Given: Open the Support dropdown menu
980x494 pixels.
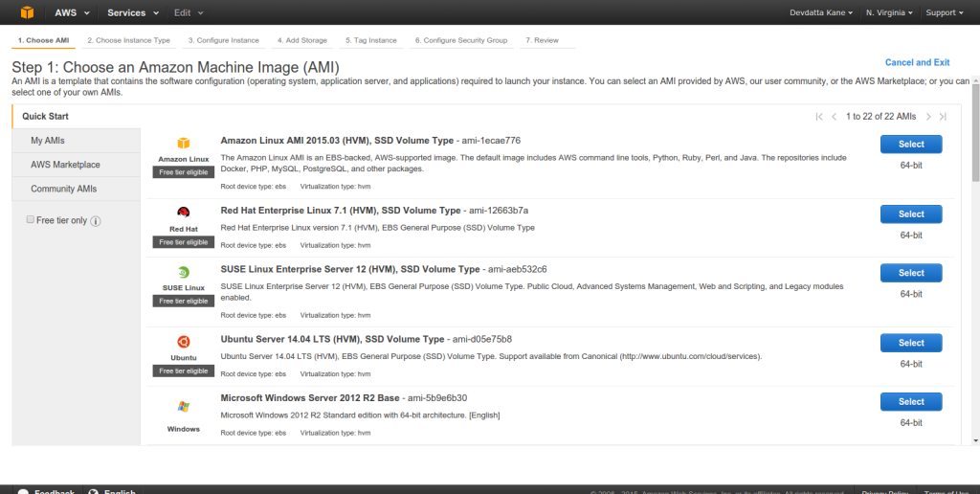Looking at the screenshot, I should point(946,12).
